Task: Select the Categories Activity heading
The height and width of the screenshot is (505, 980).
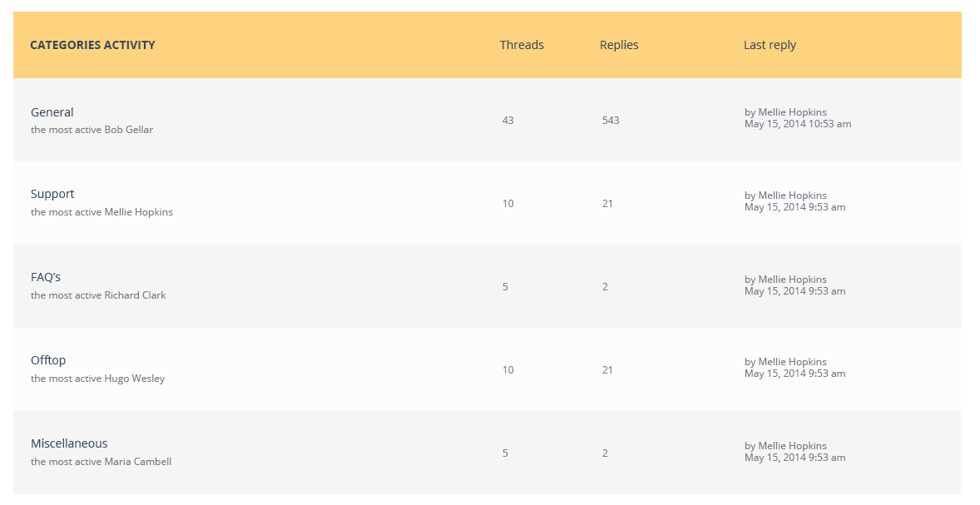Action: 92,45
